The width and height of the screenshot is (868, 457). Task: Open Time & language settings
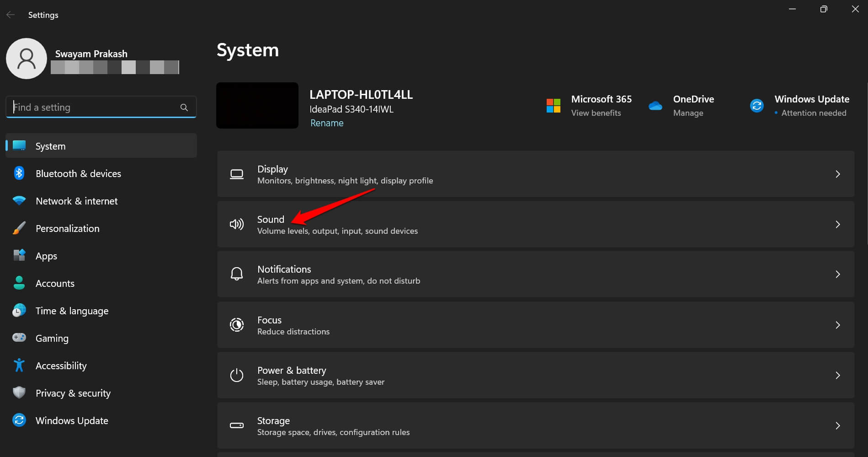pyautogui.click(x=72, y=310)
